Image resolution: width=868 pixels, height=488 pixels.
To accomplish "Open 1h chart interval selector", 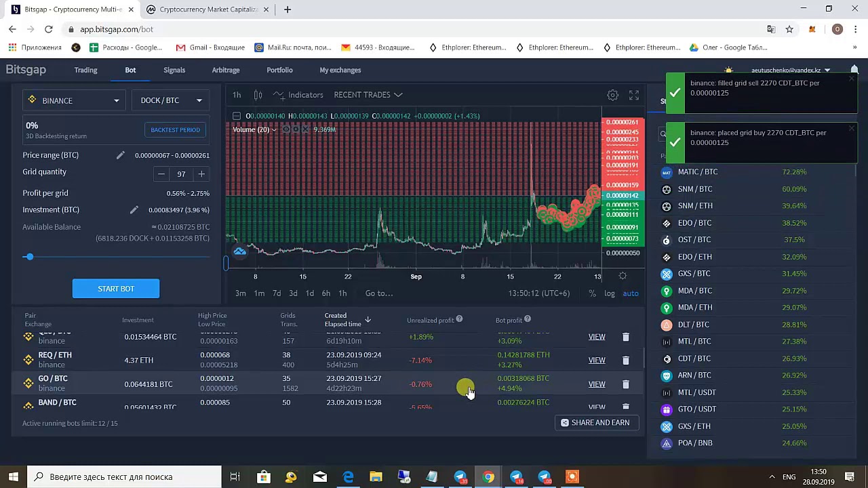I will click(237, 95).
